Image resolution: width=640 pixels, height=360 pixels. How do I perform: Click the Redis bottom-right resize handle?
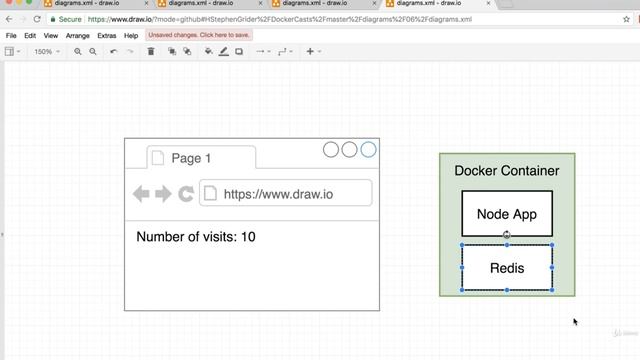[x=552, y=290]
